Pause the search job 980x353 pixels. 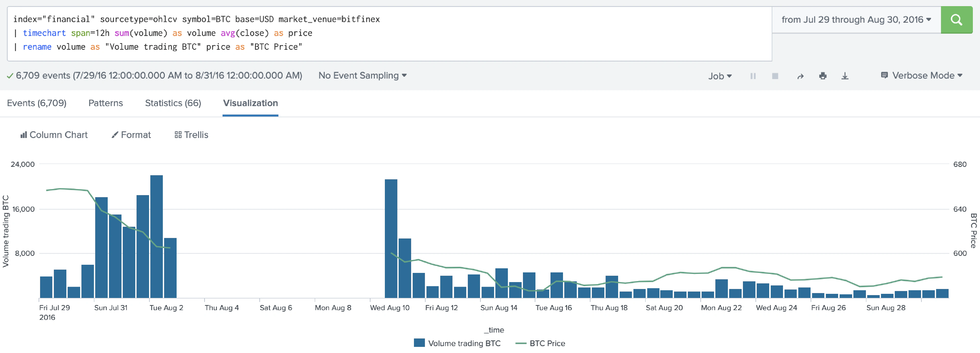[753, 76]
